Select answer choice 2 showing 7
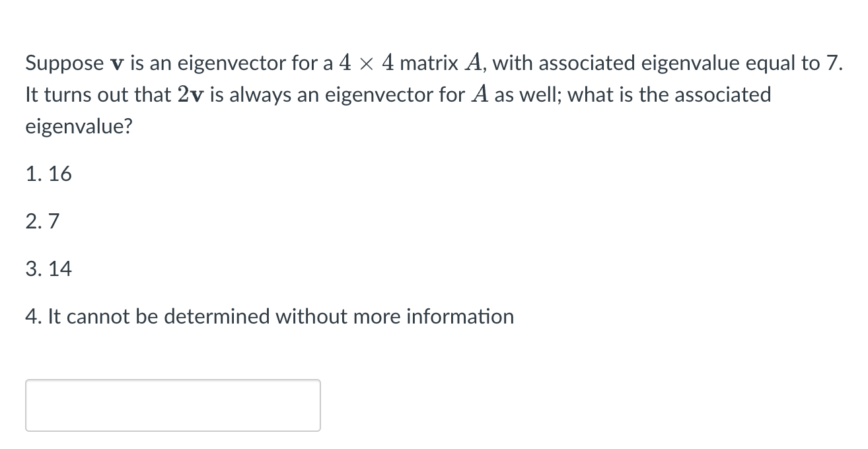868x449 pixels. [x=53, y=221]
